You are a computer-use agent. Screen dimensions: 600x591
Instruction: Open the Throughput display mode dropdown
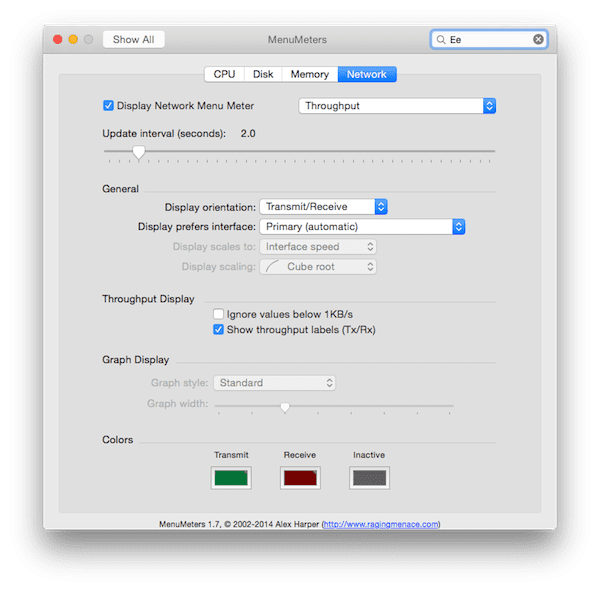[x=397, y=106]
